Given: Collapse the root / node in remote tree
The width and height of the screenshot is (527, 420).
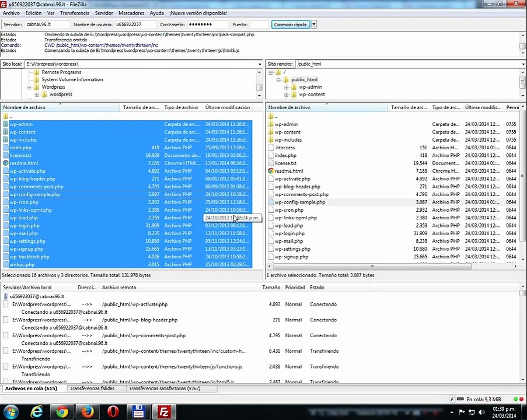Looking at the screenshot, I should coord(271,72).
